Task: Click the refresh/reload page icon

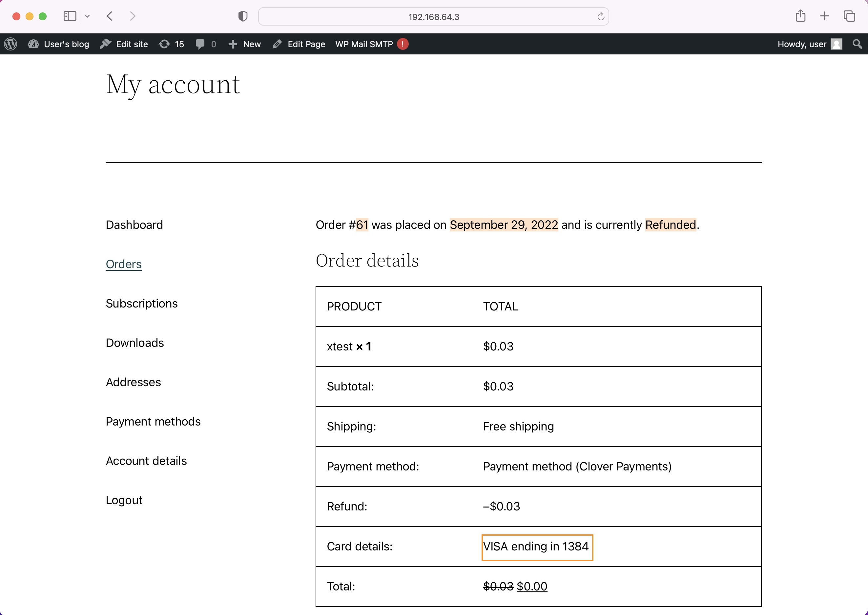Action: [600, 17]
